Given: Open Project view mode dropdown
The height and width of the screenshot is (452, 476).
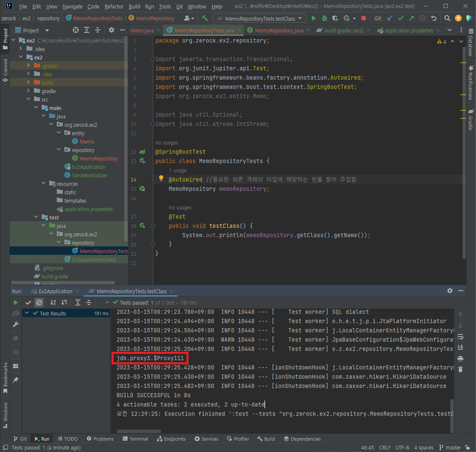Looking at the screenshot, I should (47, 30).
